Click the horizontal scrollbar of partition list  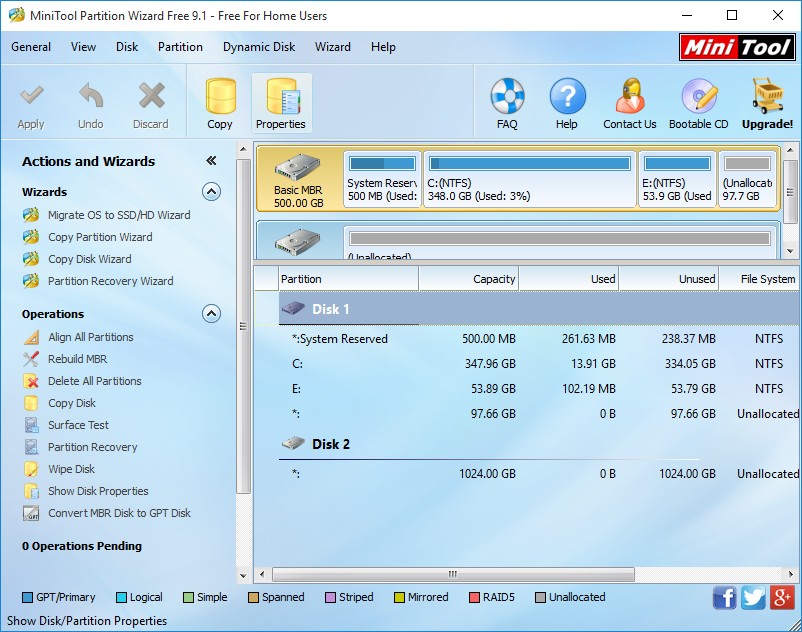(453, 575)
